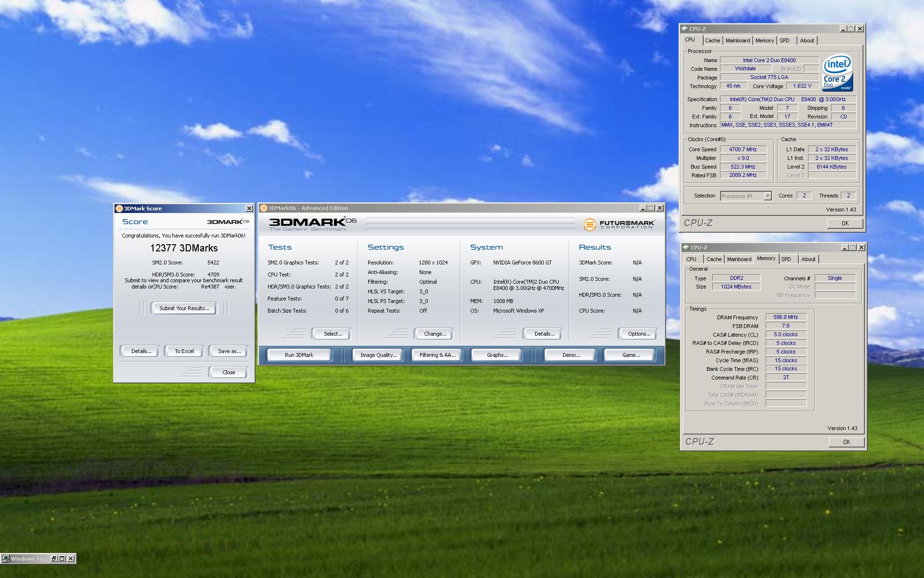Close the 3DMark Score window
The width and height of the screenshot is (924, 578).
249,209
